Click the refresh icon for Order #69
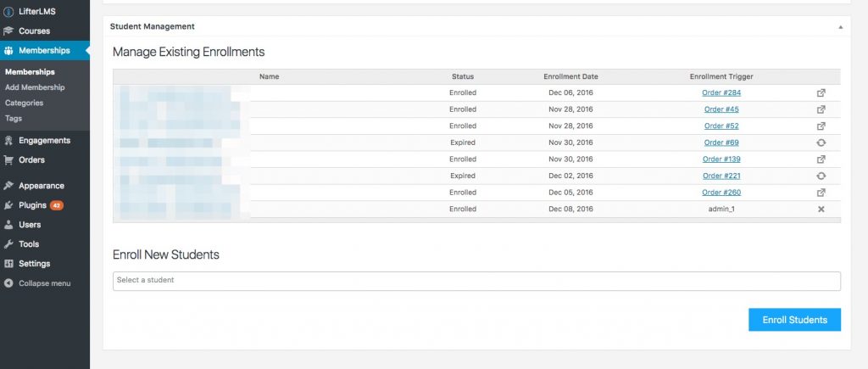This screenshot has height=369, width=868. [821, 143]
